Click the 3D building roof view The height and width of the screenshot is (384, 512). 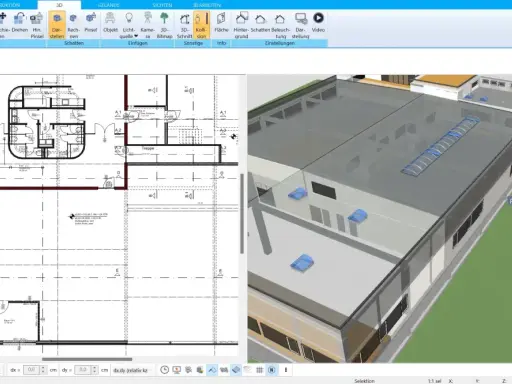tap(380, 218)
